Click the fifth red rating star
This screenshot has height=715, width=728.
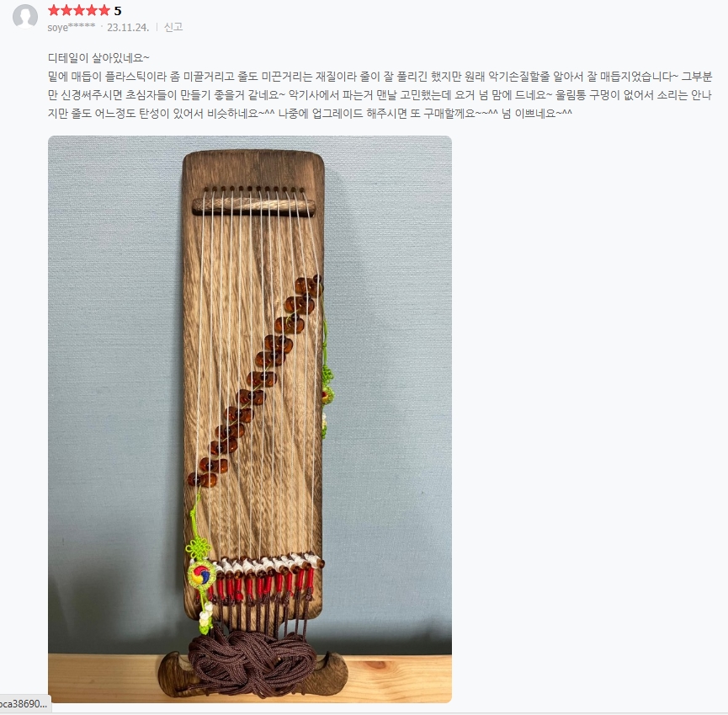[x=104, y=10]
